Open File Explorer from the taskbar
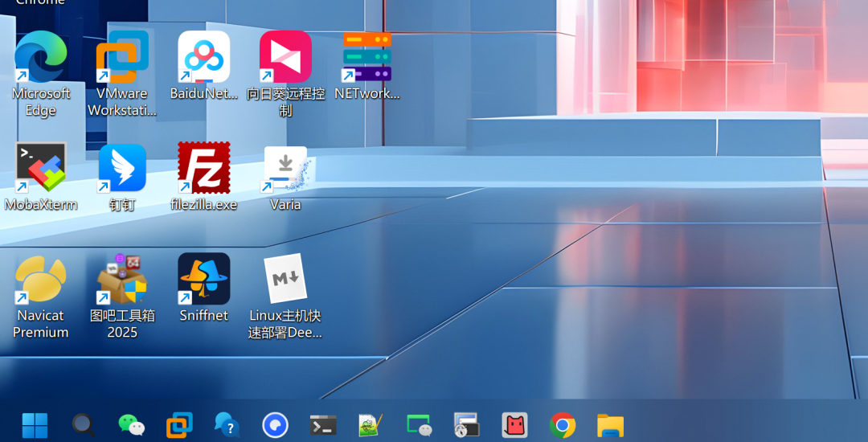 611,425
